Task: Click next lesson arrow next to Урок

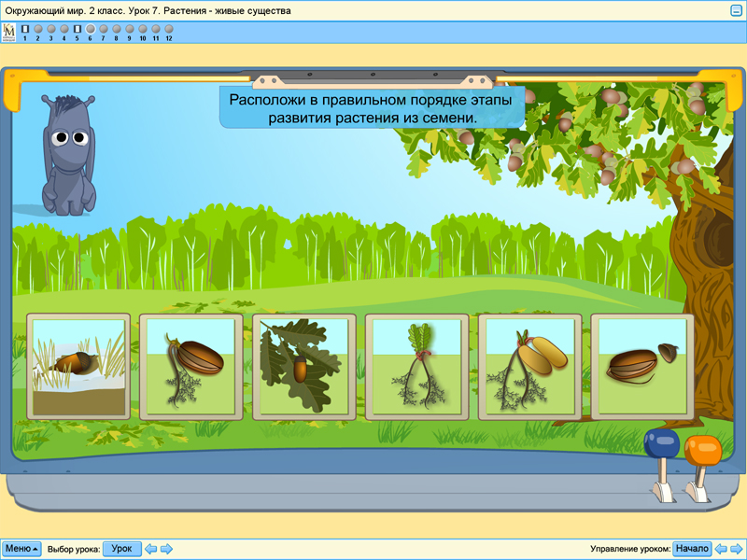Action: tap(166, 549)
